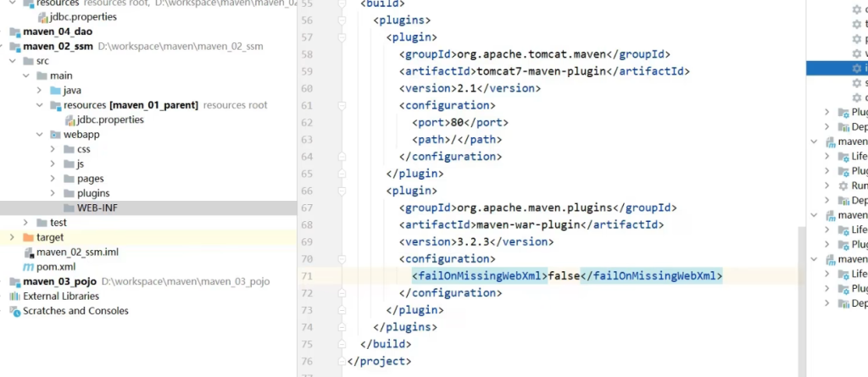Image resolution: width=868 pixels, height=377 pixels.
Task: Click the opening failOnMissingWebXml tag on line 71
Action: click(480, 276)
